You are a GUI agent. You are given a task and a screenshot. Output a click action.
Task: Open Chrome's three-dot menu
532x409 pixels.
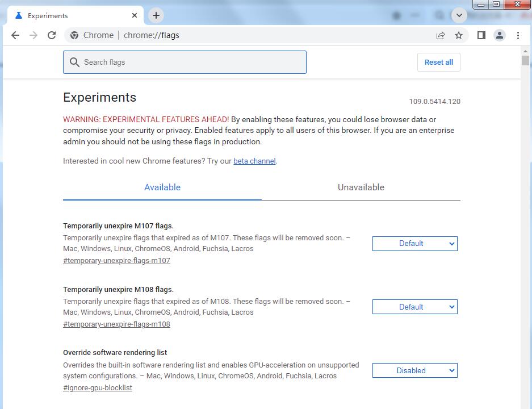coord(518,35)
